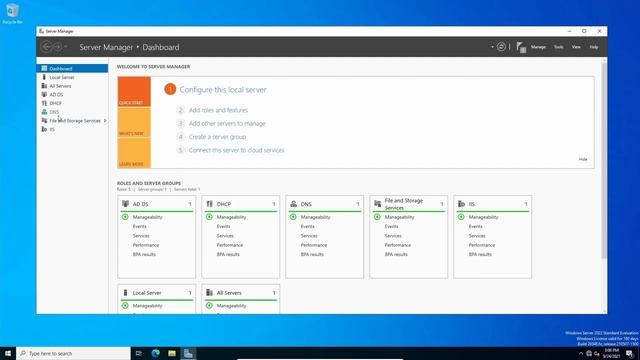Open Events in File and Storage Services tile

pyautogui.click(x=391, y=226)
